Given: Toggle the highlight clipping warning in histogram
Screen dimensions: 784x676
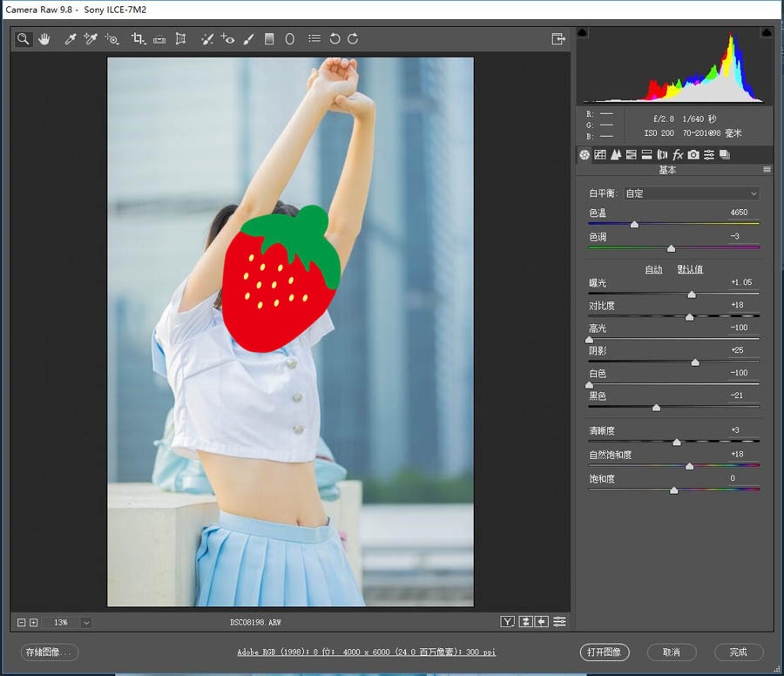Looking at the screenshot, I should [x=766, y=33].
